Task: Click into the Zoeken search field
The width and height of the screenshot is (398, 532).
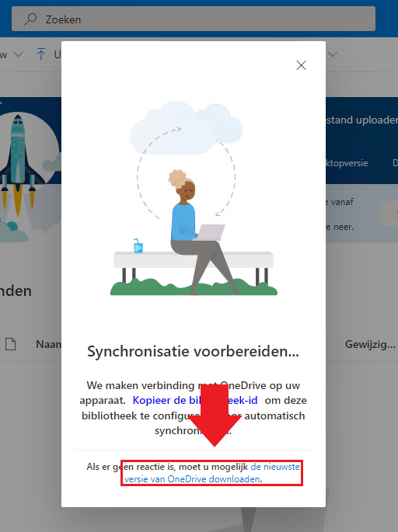Action: [x=194, y=19]
